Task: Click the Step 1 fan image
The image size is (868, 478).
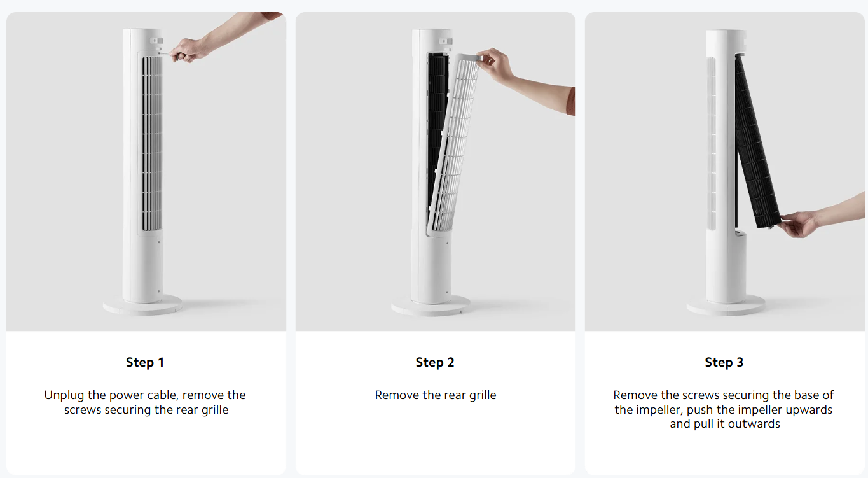Action: pos(146,171)
